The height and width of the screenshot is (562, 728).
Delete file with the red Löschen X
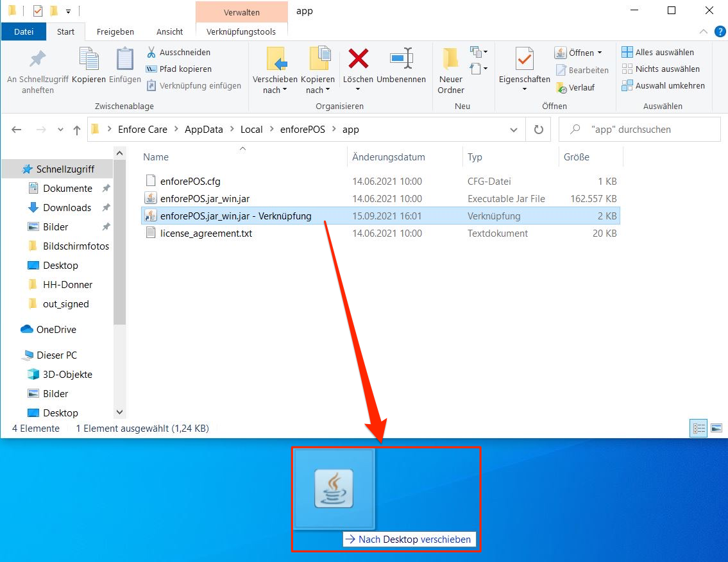coord(358,58)
